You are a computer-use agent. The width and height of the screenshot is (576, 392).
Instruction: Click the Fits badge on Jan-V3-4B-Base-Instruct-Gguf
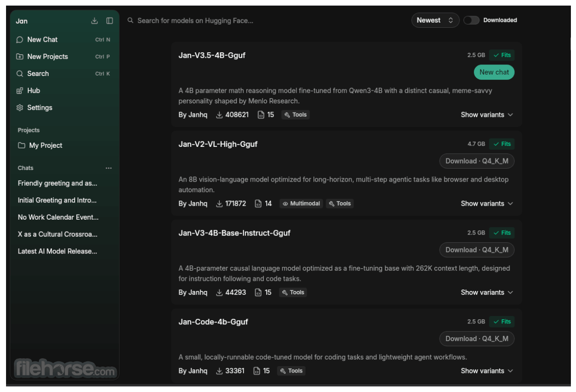tap(502, 233)
